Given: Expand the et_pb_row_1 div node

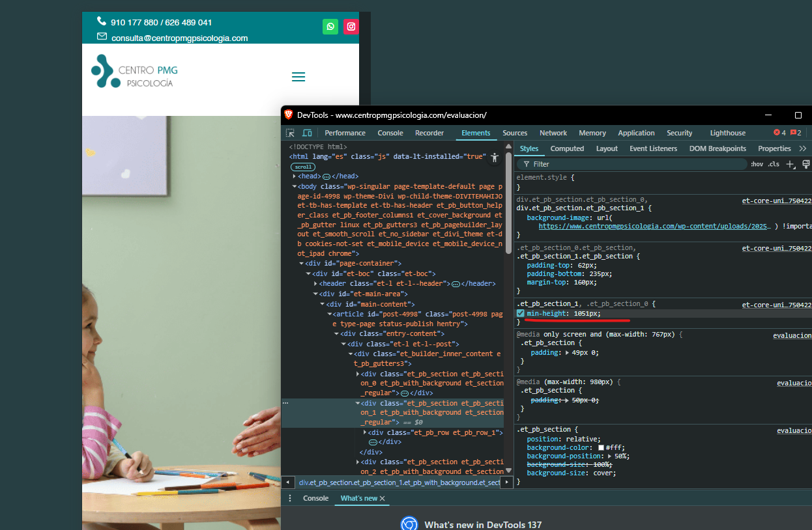Looking at the screenshot, I should 365,433.
